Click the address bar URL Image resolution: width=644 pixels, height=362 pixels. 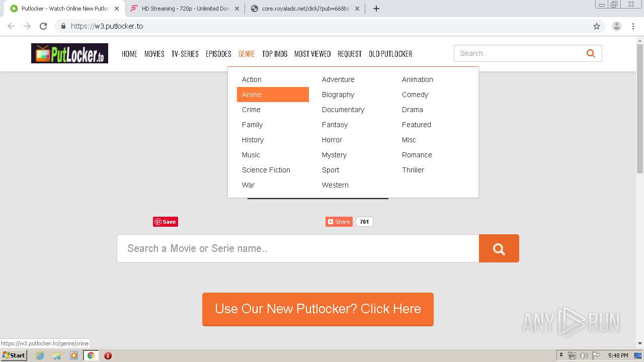pyautogui.click(x=107, y=26)
